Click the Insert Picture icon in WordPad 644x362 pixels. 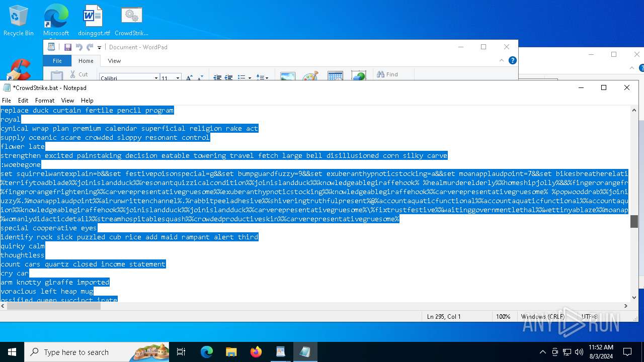288,76
